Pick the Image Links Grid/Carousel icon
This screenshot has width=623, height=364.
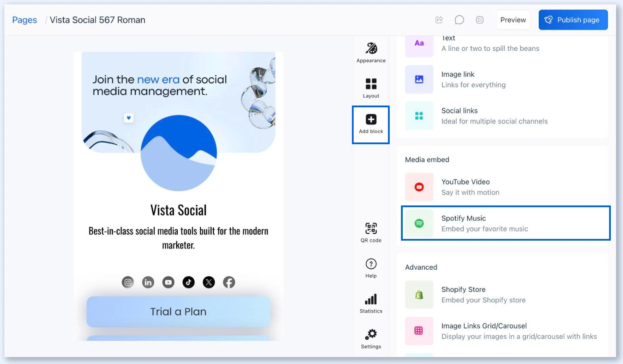click(x=419, y=331)
